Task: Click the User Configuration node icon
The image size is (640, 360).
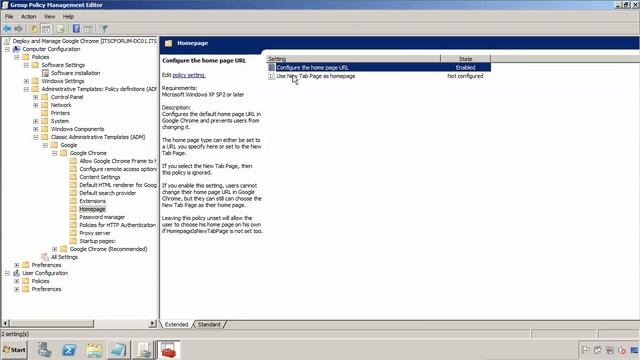Action: pyautogui.click(x=17, y=273)
